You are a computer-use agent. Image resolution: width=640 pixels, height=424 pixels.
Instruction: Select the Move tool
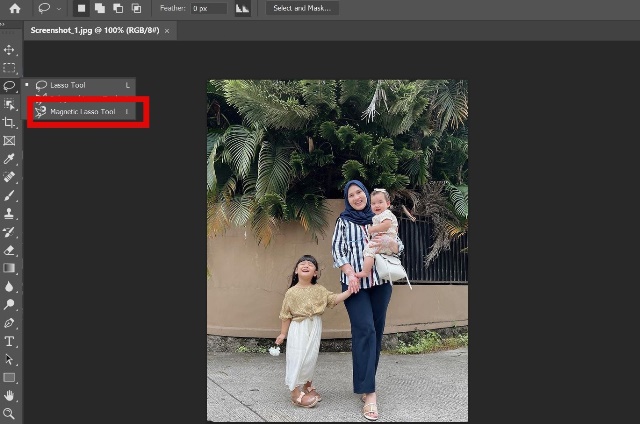(9, 50)
